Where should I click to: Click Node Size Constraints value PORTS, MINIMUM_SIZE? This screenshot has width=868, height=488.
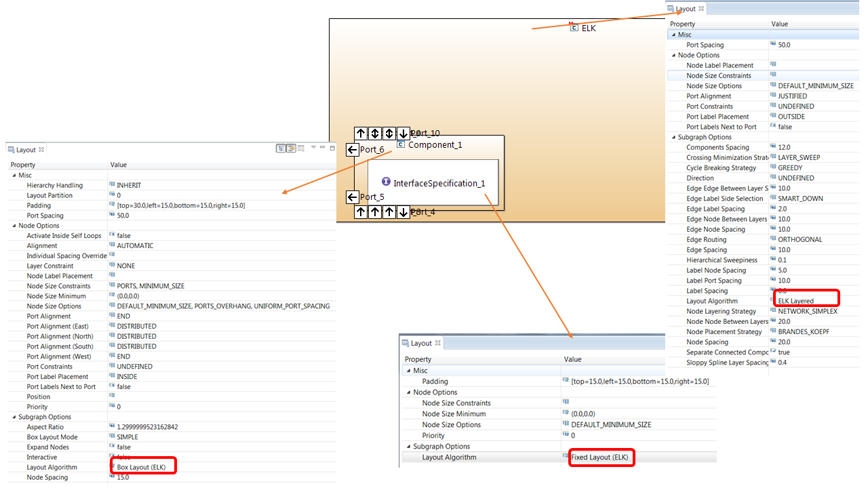point(151,286)
